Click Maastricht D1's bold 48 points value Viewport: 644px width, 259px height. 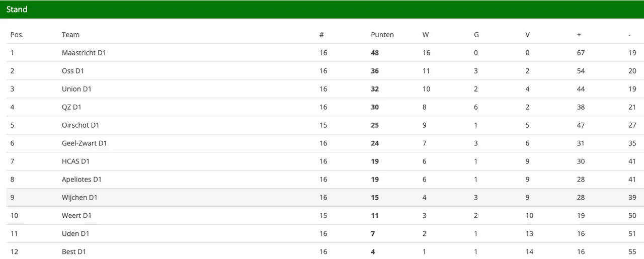(375, 53)
